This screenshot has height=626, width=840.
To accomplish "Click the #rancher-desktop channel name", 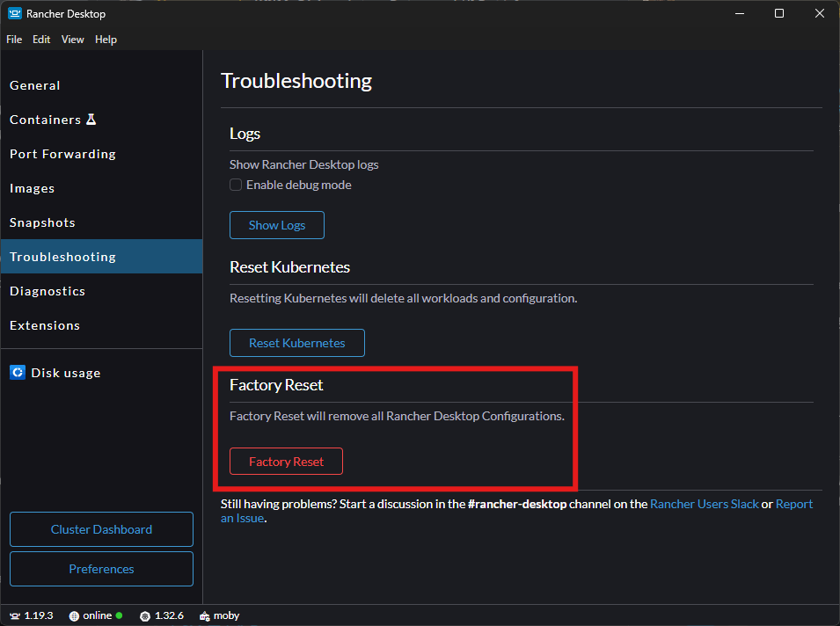I will click(x=517, y=504).
